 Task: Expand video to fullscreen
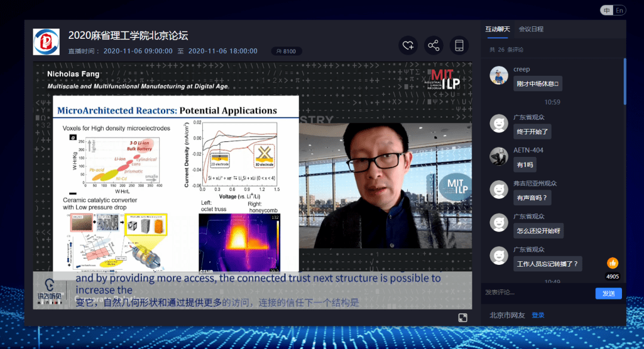(x=463, y=318)
